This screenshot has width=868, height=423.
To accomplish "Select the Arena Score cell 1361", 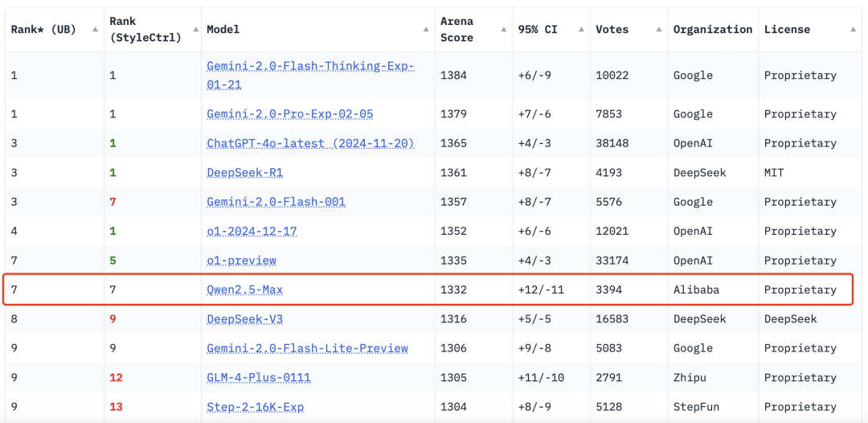I will 454,173.
